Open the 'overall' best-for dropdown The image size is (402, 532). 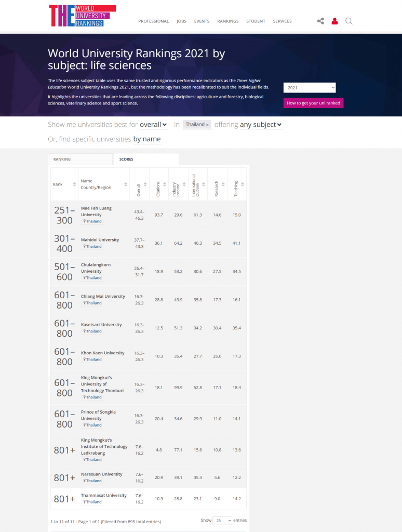pyautogui.click(x=153, y=125)
